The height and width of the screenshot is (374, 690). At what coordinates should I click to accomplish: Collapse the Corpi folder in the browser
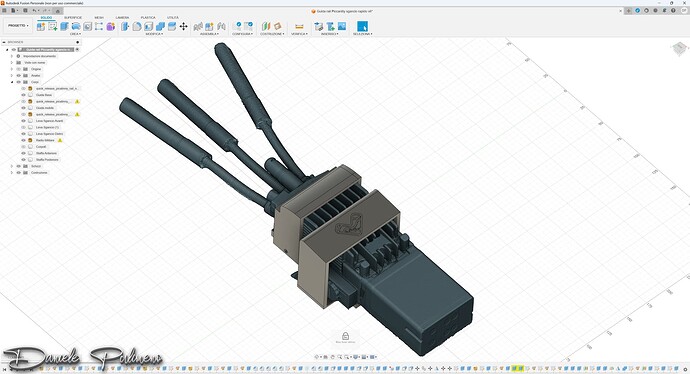[x=12, y=82]
